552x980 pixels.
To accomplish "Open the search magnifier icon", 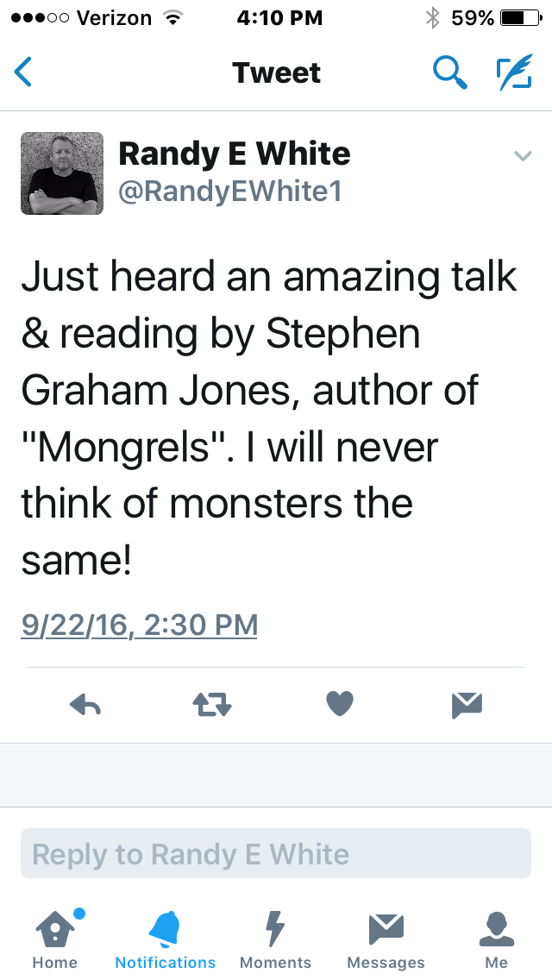I will click(448, 72).
